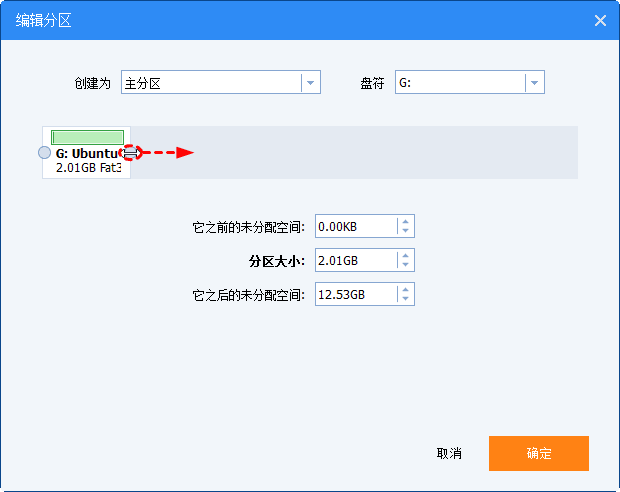Screen dimensions: 620x492
Task: Focus the 它之前的未分配空间 input field
Action: (x=355, y=227)
